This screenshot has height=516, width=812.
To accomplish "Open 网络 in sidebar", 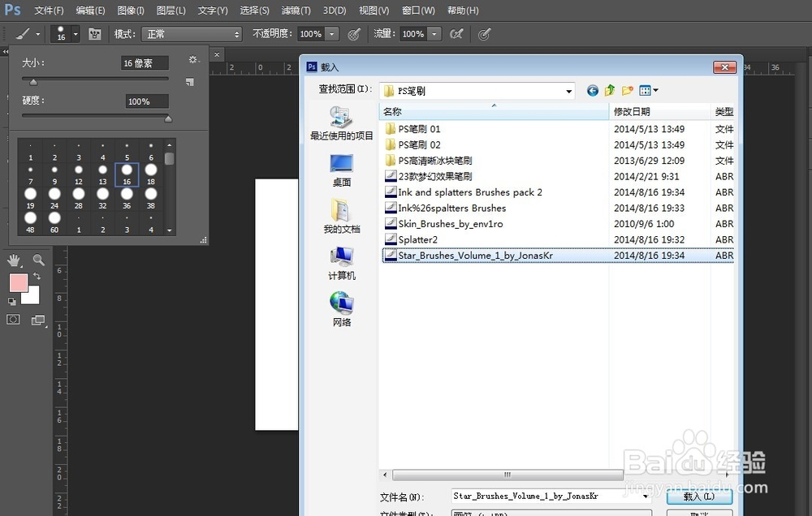I will tap(341, 309).
